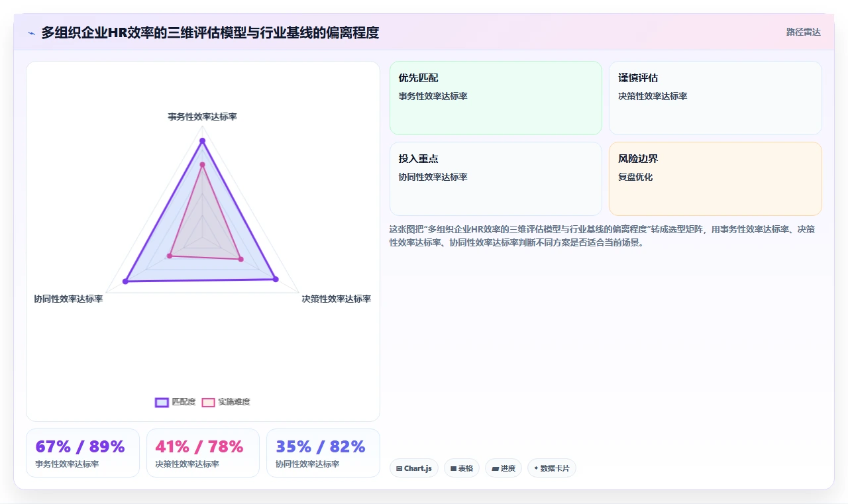Select the Chart.js tag chip

pyautogui.click(x=413, y=468)
